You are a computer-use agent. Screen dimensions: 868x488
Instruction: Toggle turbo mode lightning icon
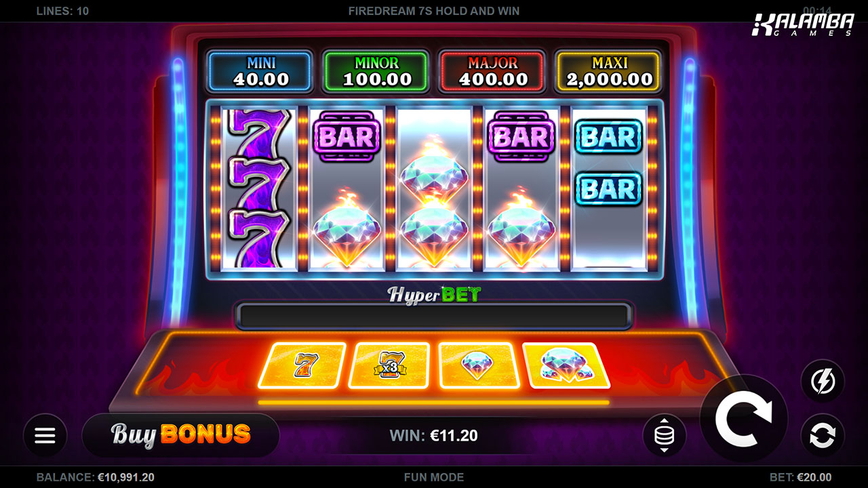pos(823,381)
